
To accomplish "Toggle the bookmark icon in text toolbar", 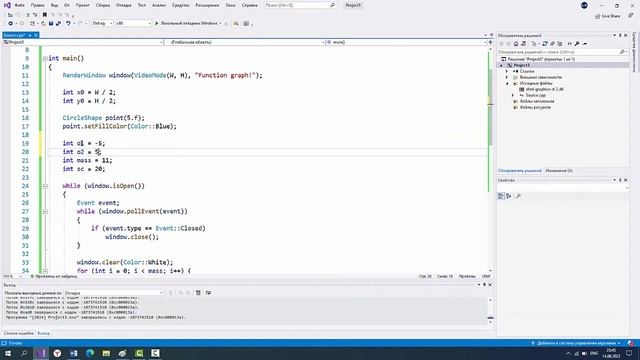I will click(x=44, y=15).
